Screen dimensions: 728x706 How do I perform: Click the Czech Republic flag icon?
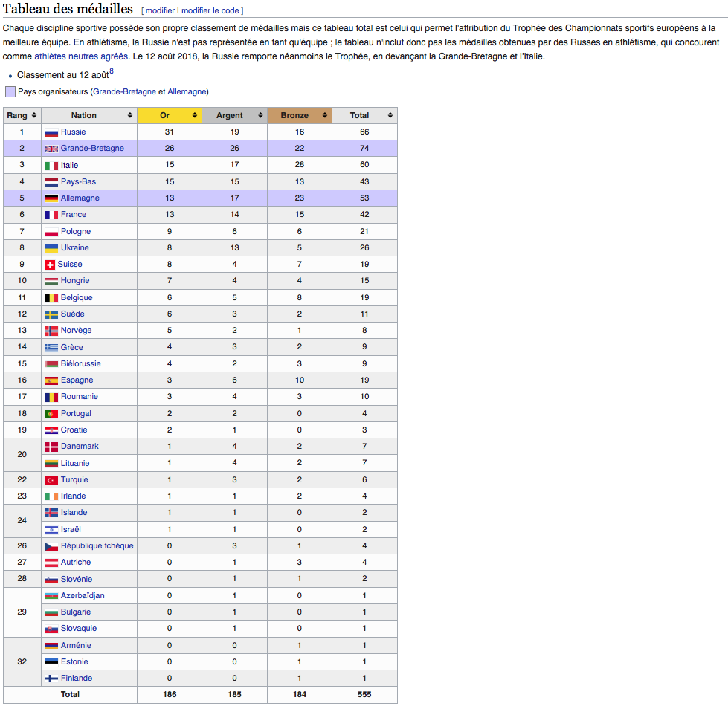[x=51, y=546]
